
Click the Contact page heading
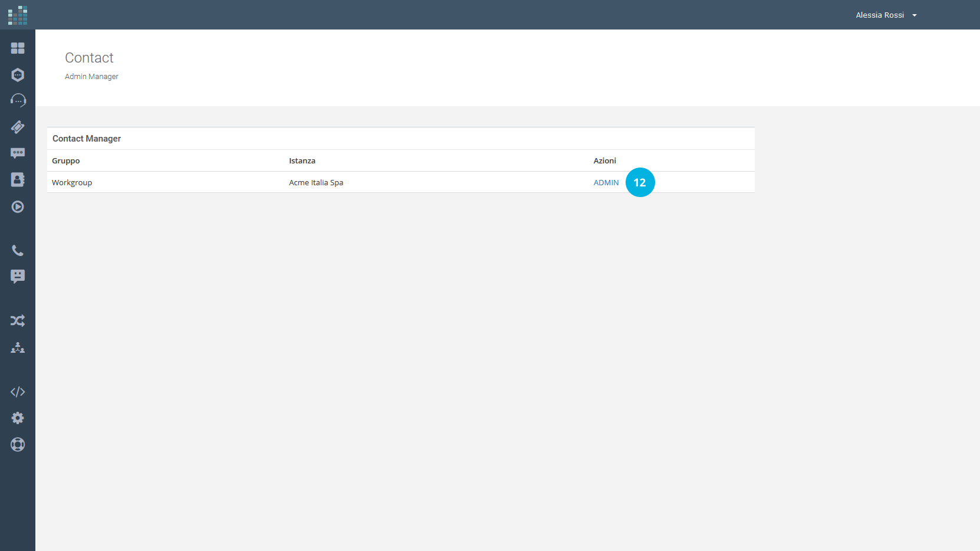pyautogui.click(x=89, y=58)
